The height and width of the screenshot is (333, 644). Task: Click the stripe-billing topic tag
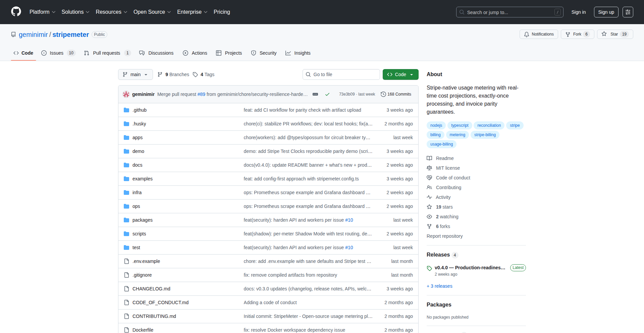tap(485, 135)
